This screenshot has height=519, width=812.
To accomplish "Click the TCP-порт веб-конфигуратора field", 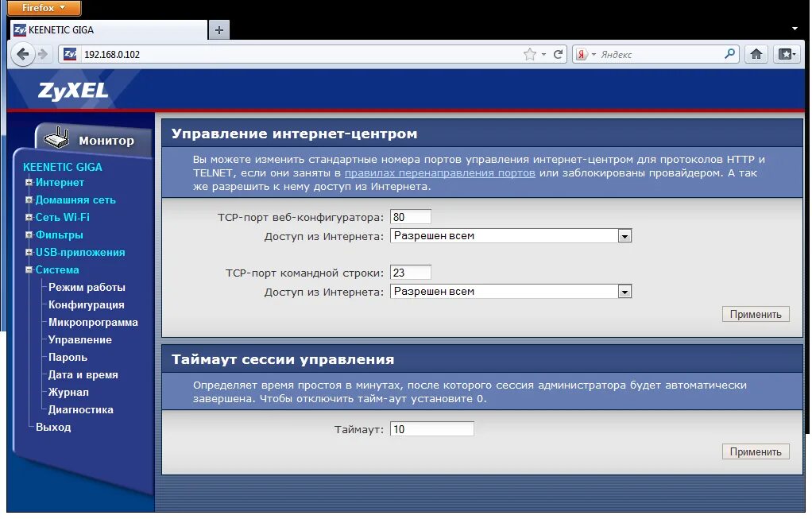I will click(x=410, y=217).
